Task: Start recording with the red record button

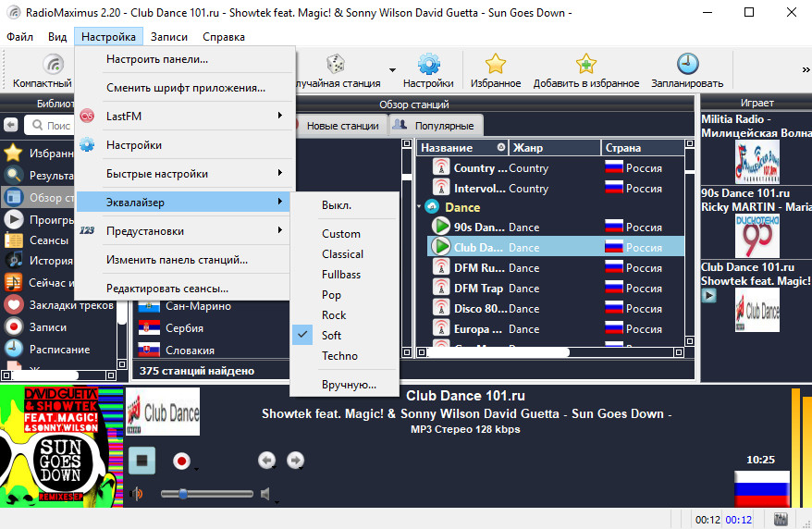Action: point(182,461)
